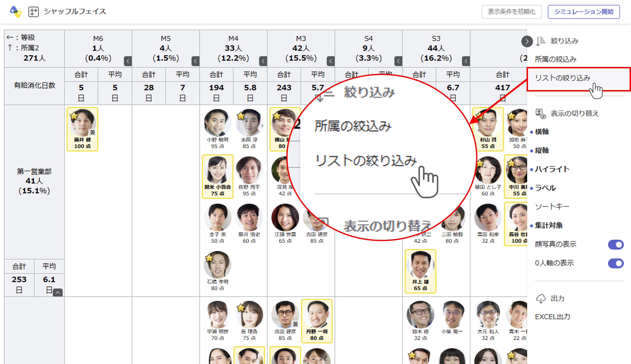631x364 pixels.
Task: Collapse the M5 column arrow
Action: click(x=195, y=61)
